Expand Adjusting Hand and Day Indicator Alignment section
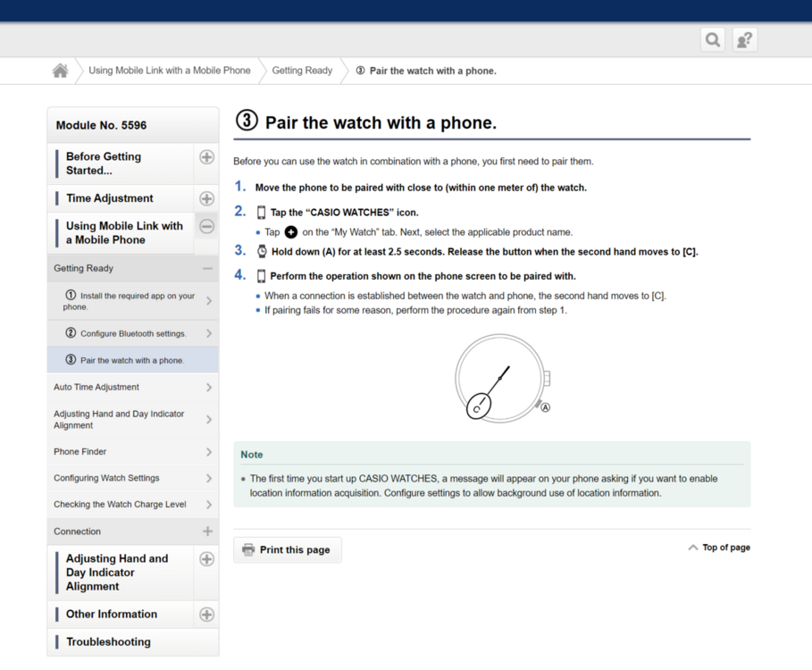 [206, 559]
